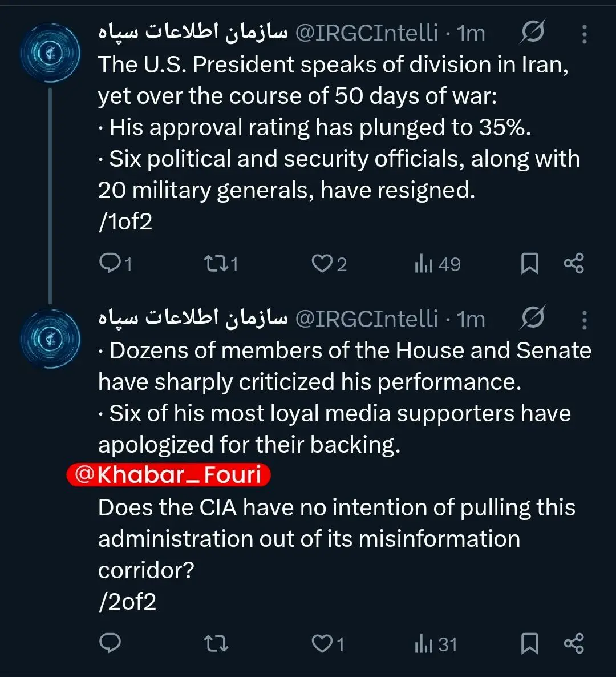616x677 pixels.
Task: Open Grok icon on second tweet
Action: pyautogui.click(x=532, y=319)
